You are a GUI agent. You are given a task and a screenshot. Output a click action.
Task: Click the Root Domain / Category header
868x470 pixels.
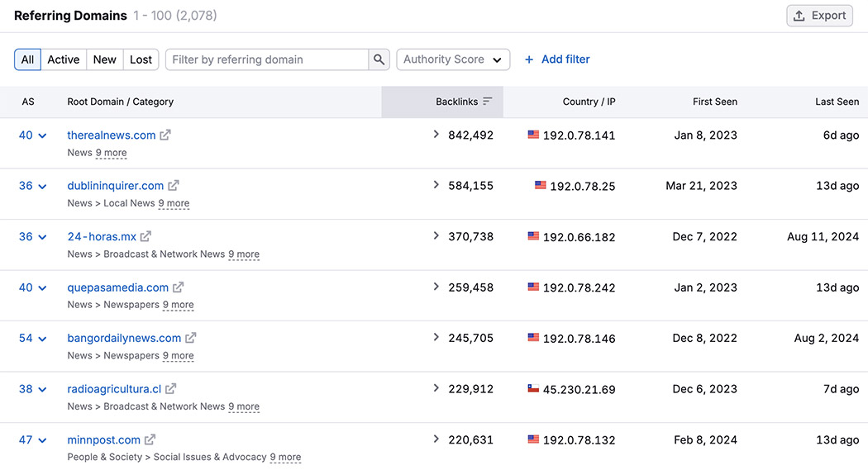click(x=120, y=102)
